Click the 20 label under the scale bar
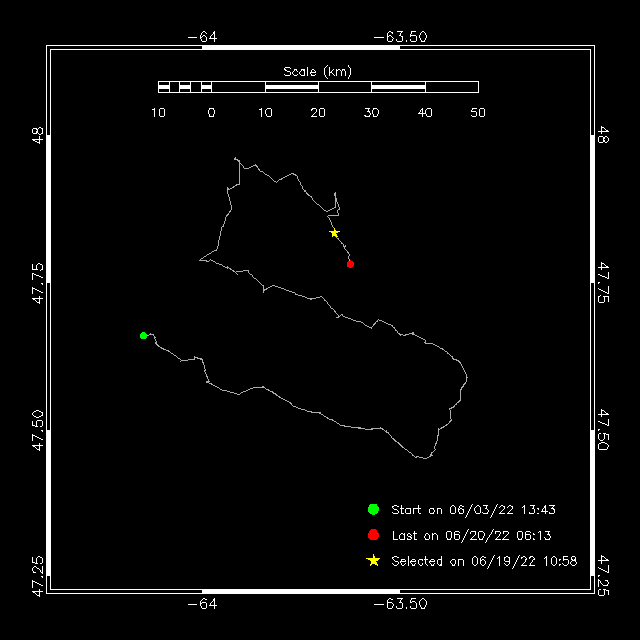 pos(318,113)
